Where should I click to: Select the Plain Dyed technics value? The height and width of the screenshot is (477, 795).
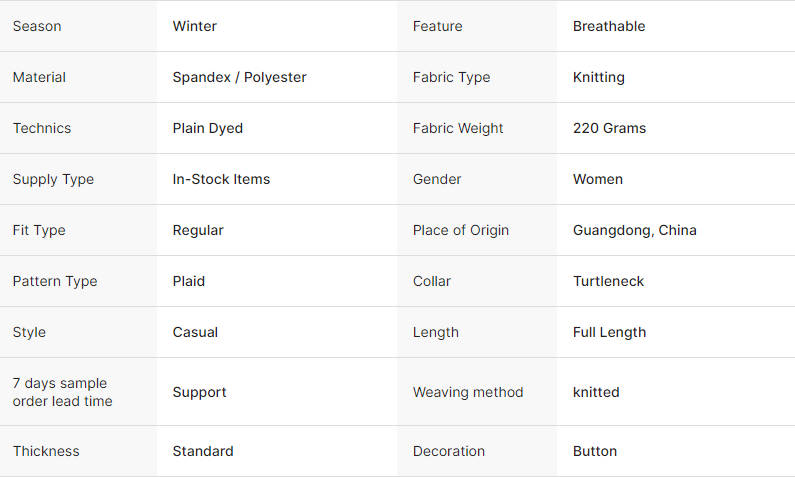(x=207, y=128)
